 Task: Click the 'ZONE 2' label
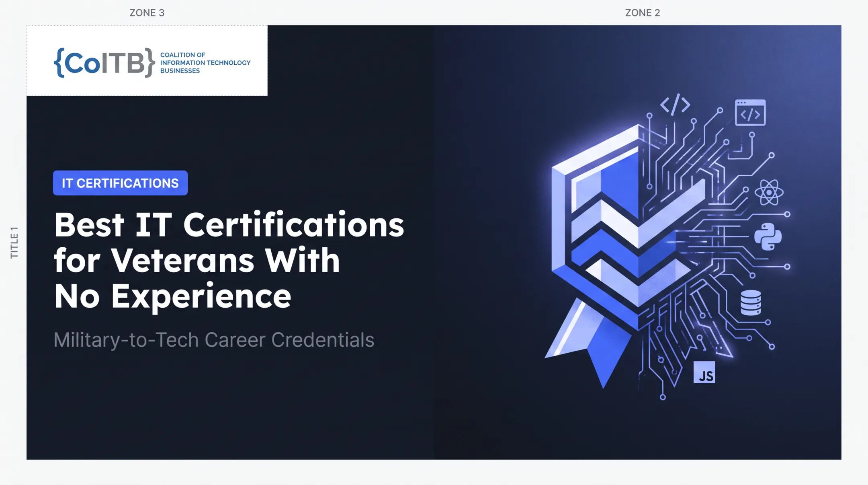pyautogui.click(x=643, y=13)
